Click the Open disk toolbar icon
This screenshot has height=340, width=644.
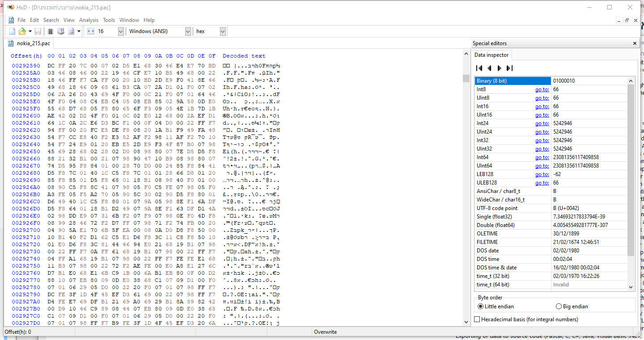(61, 31)
